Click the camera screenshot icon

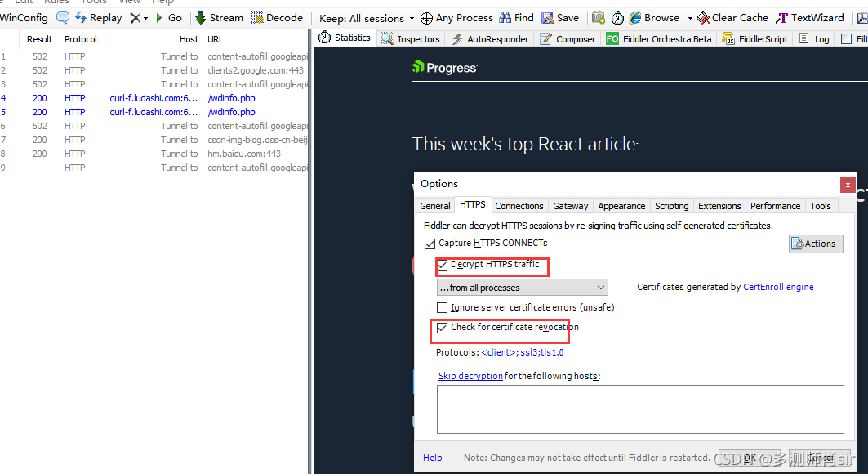(599, 18)
